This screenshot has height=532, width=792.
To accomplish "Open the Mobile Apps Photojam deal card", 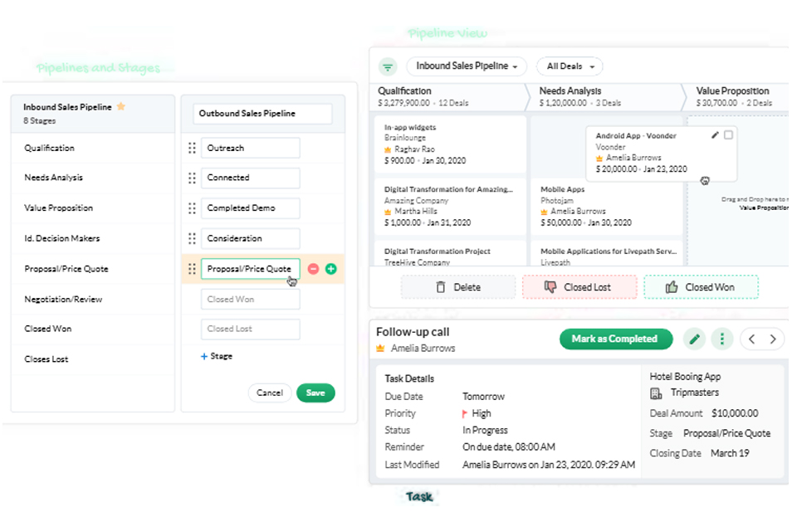I will point(606,206).
